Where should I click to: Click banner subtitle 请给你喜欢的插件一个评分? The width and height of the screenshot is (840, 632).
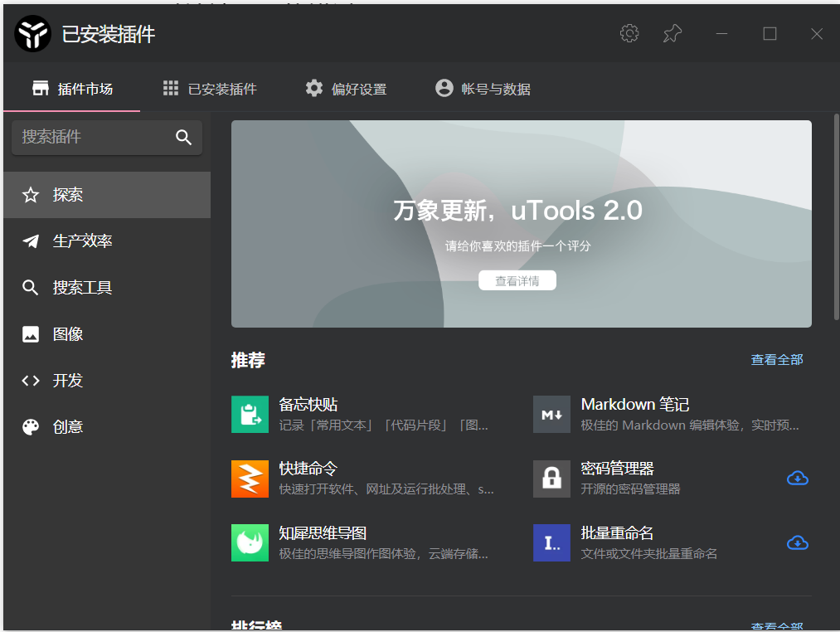coord(517,246)
